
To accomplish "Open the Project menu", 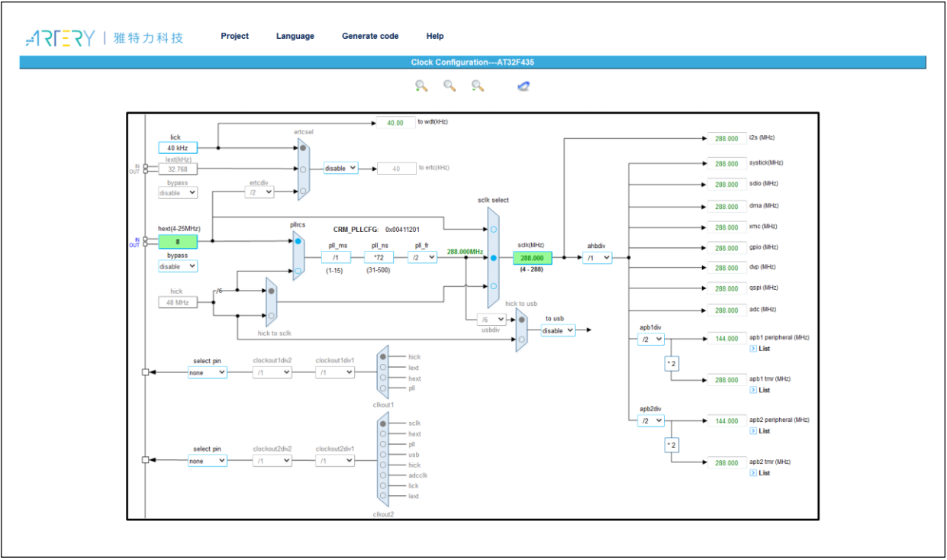I will point(234,36).
